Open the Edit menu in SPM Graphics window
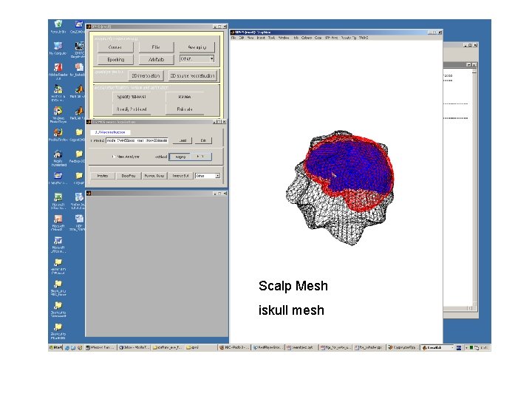This screenshot has height=399, width=532. (242, 38)
